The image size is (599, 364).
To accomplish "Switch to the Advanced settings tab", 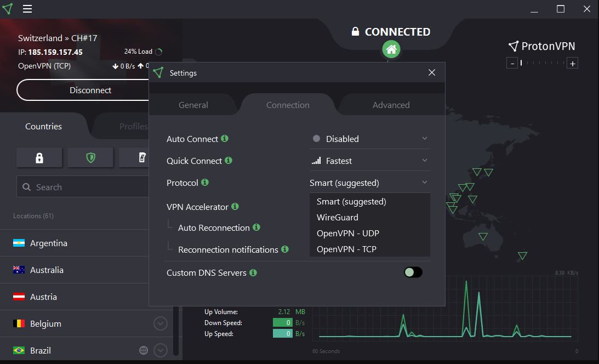I will [391, 105].
